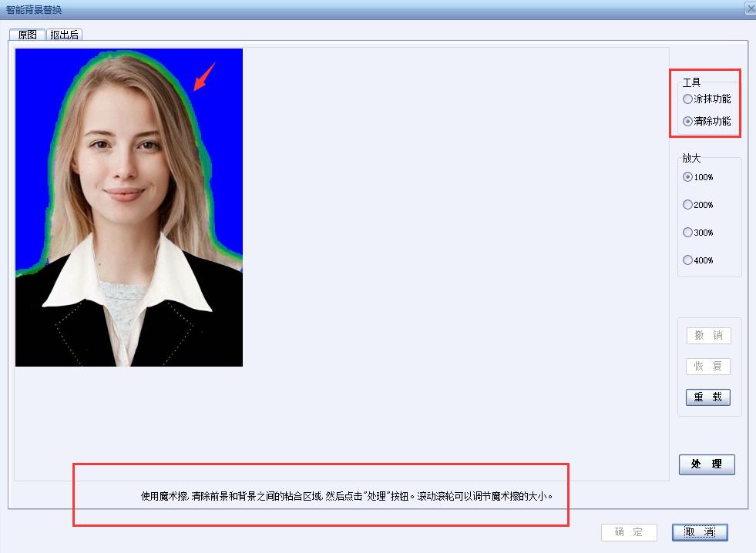The image size is (756, 553).
Task: Cancel using the 取消 button
Action: 698,532
